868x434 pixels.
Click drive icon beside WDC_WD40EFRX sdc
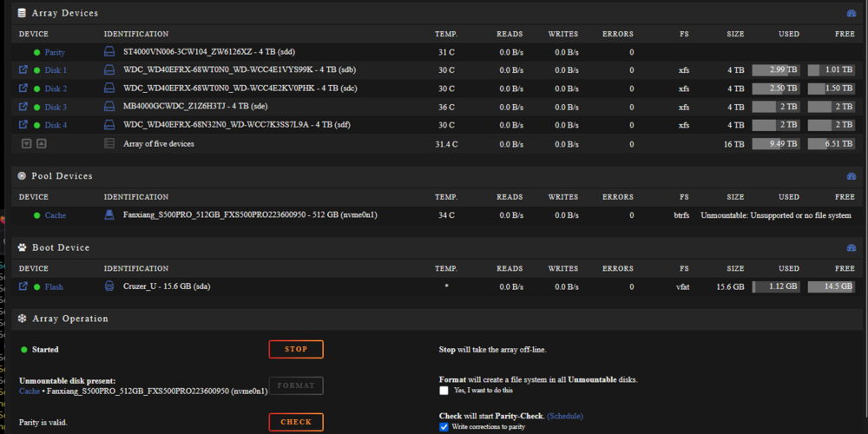pos(109,89)
